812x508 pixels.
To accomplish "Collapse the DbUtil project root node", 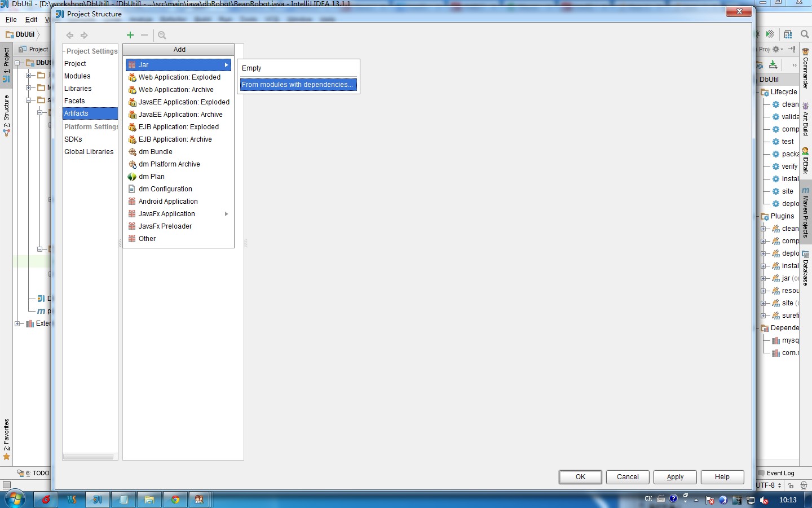I will (x=17, y=63).
